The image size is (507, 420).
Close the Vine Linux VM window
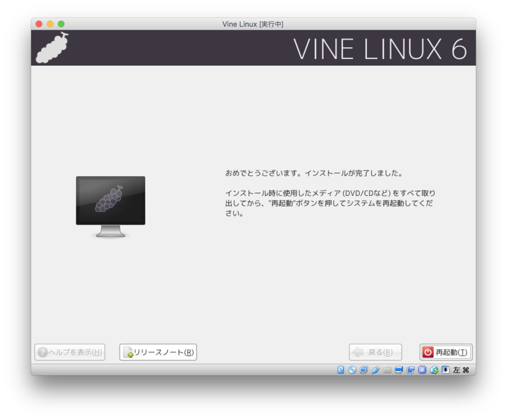pyautogui.click(x=39, y=24)
